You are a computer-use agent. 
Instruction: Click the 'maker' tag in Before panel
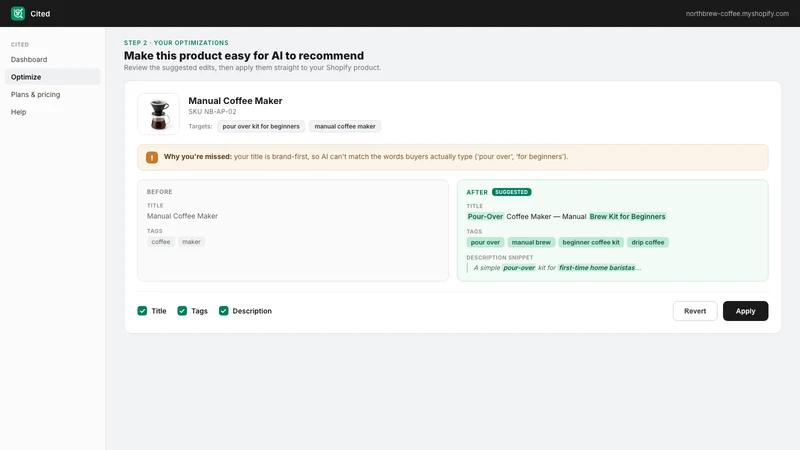pyautogui.click(x=191, y=242)
